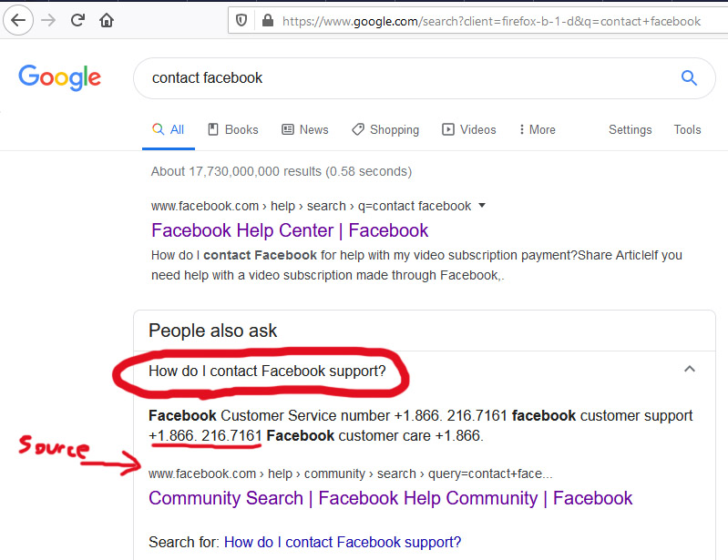Open Community Search Facebook Help Community link
Viewport: 728px width, 560px height.
click(390, 498)
